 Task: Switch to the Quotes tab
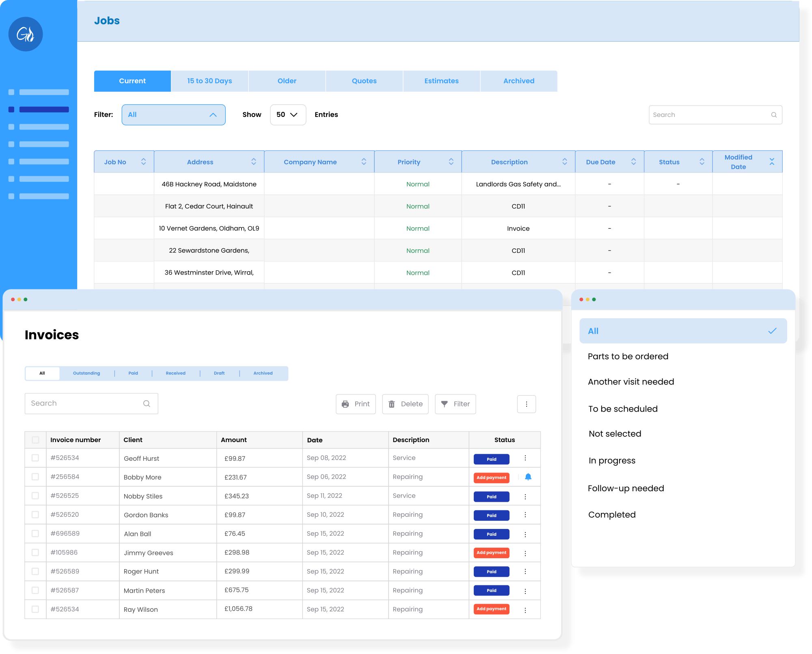(x=364, y=81)
